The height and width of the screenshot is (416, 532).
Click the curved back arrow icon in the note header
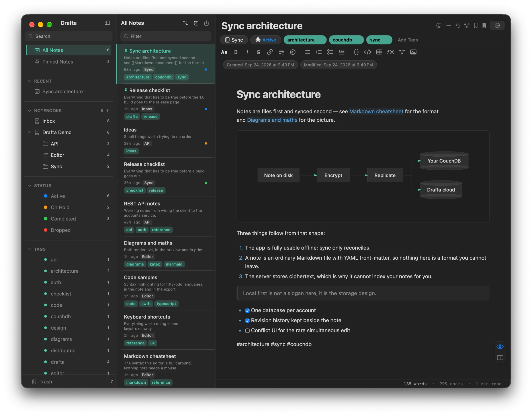click(x=458, y=25)
